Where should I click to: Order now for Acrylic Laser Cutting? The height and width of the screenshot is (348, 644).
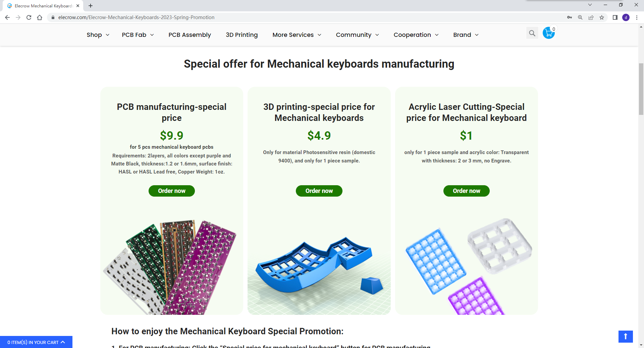point(467,191)
